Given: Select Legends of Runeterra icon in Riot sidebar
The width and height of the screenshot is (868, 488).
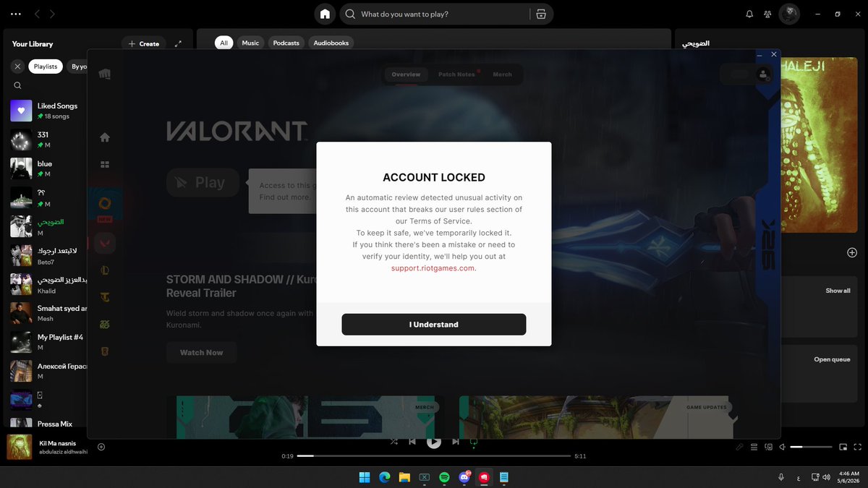Looking at the screenshot, I should click(105, 352).
